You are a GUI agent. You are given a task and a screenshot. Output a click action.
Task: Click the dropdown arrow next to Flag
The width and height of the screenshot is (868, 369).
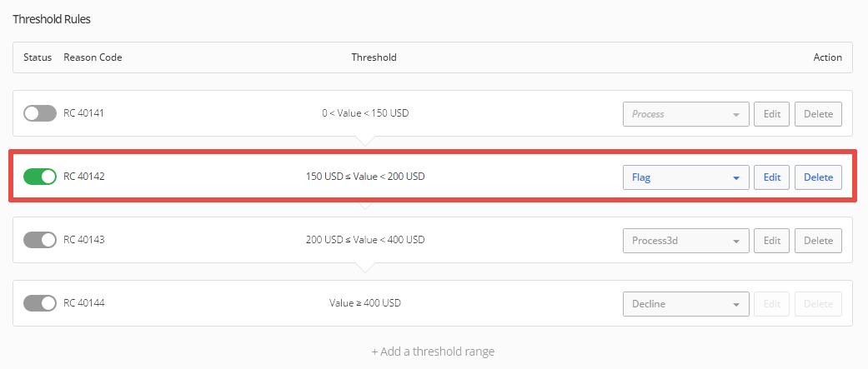pyautogui.click(x=736, y=178)
